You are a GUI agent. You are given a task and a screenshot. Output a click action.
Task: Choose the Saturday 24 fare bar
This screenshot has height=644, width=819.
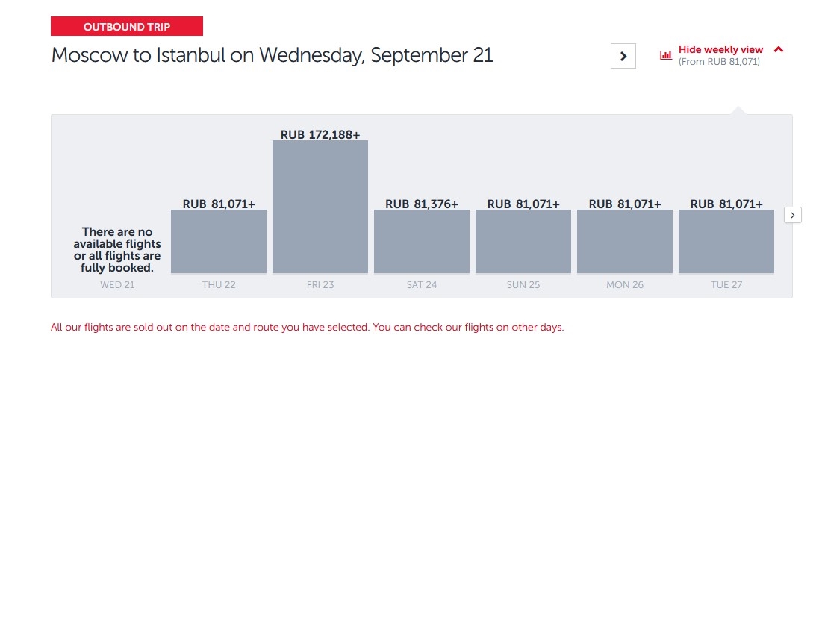[x=422, y=242]
